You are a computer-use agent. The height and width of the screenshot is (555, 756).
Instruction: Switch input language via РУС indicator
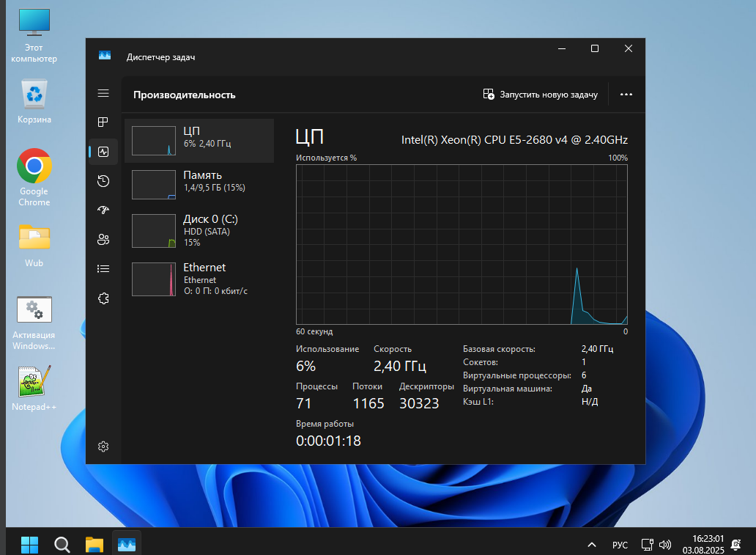click(620, 545)
